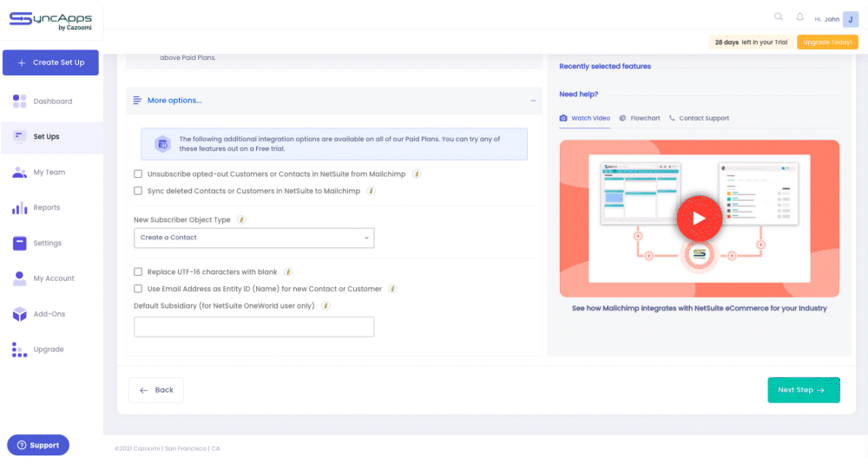Click info icon beside Replace UTF-16 option
This screenshot has height=470, width=868.
click(288, 271)
